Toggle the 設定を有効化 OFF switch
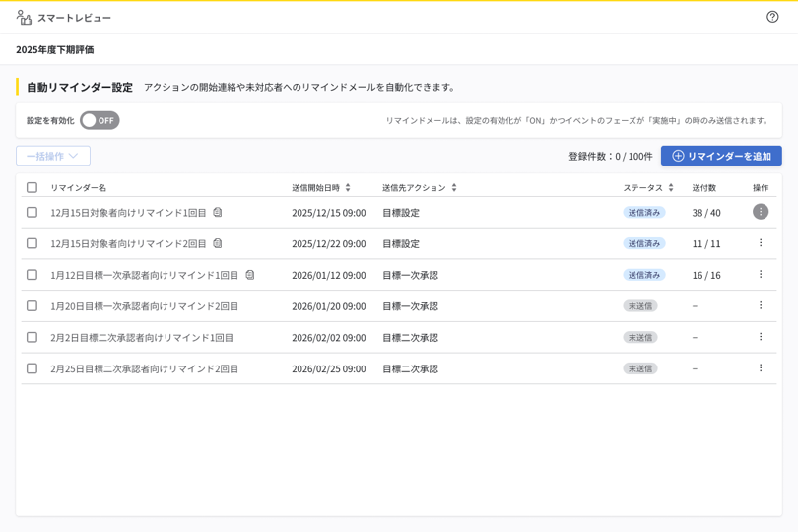This screenshot has height=532, width=798. tap(100, 120)
